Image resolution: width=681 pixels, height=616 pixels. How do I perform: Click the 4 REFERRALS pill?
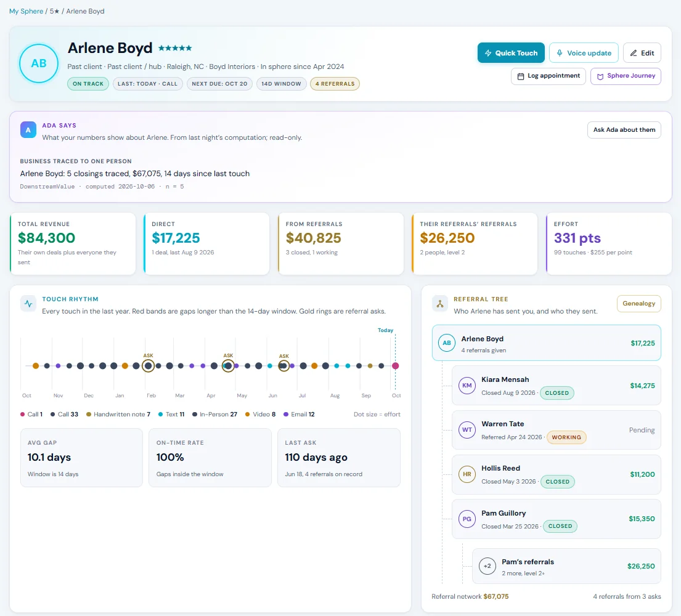click(x=335, y=84)
